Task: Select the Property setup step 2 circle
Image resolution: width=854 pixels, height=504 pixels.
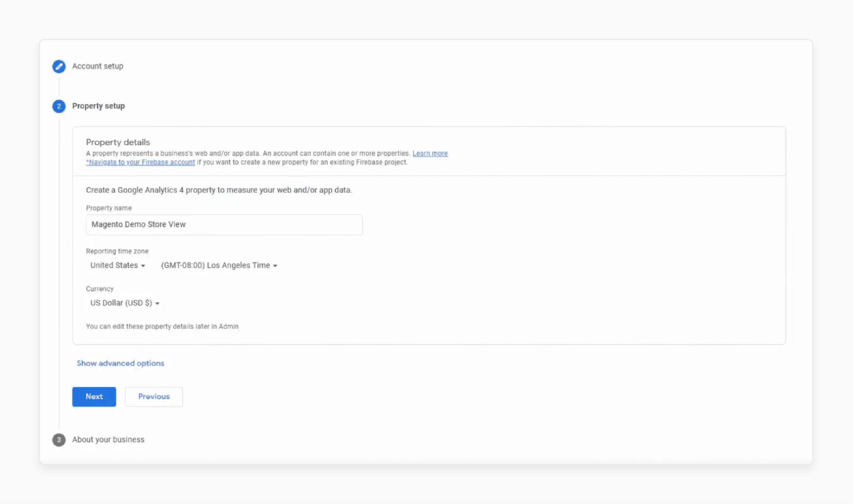Action: click(x=59, y=106)
